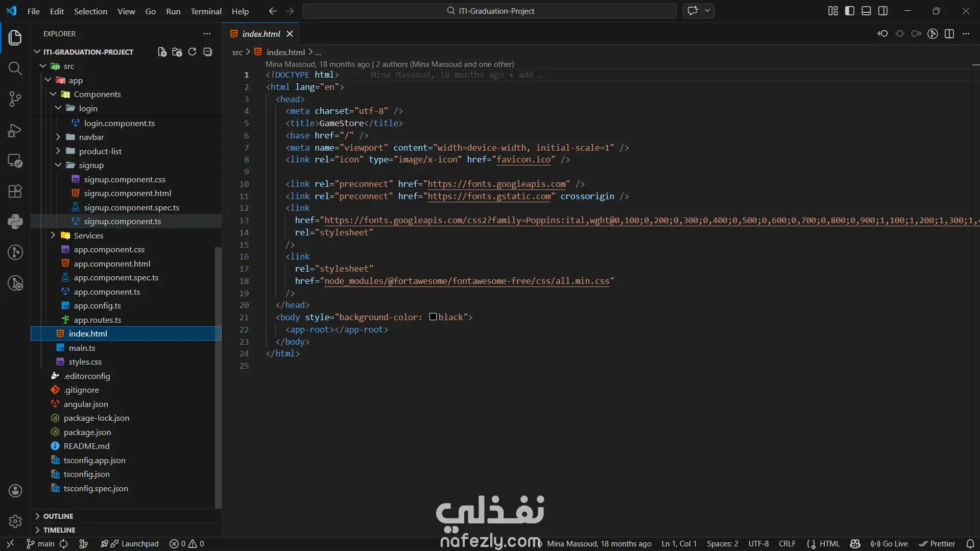The width and height of the screenshot is (980, 551).
Task: Open the Search view in activity bar
Action: [x=15, y=68]
